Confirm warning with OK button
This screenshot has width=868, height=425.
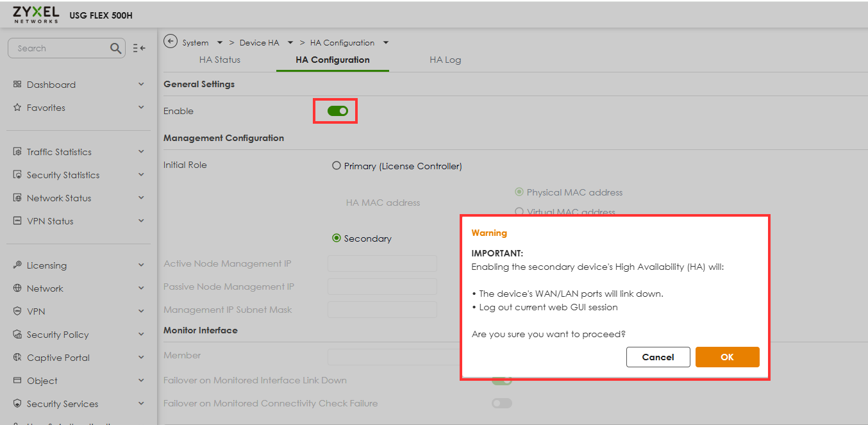click(x=727, y=357)
